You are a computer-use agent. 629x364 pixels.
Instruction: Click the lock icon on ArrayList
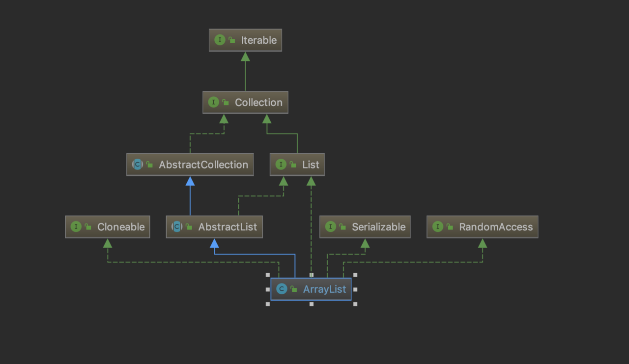pyautogui.click(x=293, y=289)
